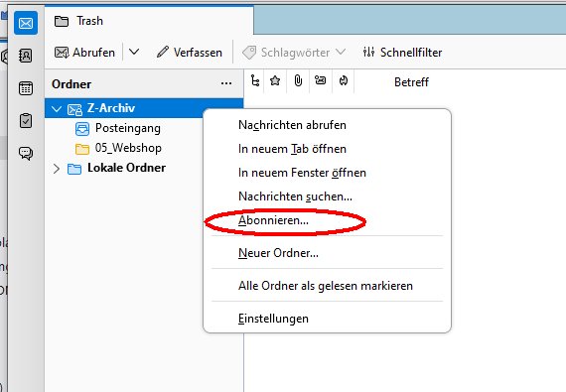Choose In neuem Tab öffnen
This screenshot has width=566, height=392.
327,149
